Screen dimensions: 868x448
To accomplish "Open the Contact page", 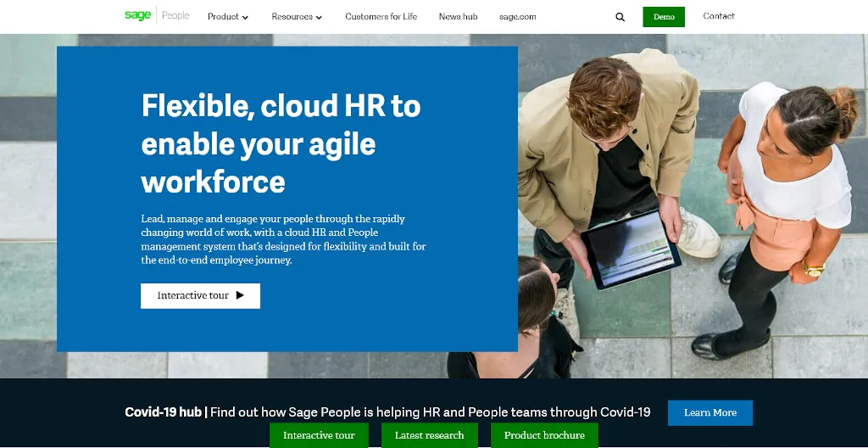I will pyautogui.click(x=719, y=16).
